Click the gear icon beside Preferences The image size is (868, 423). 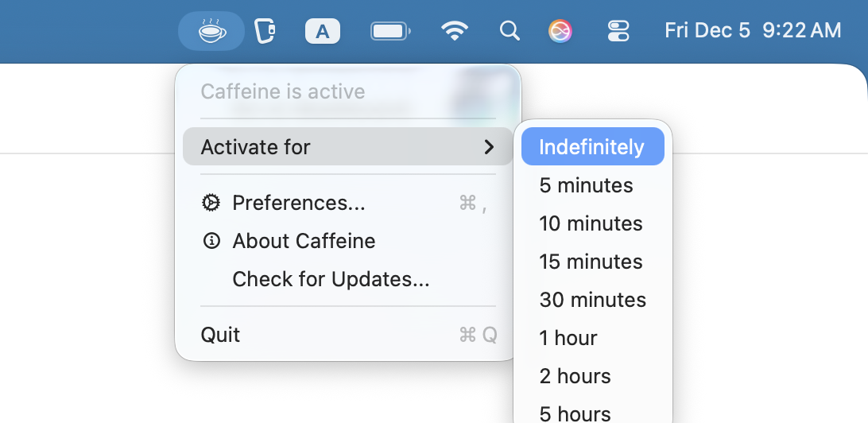(x=211, y=203)
